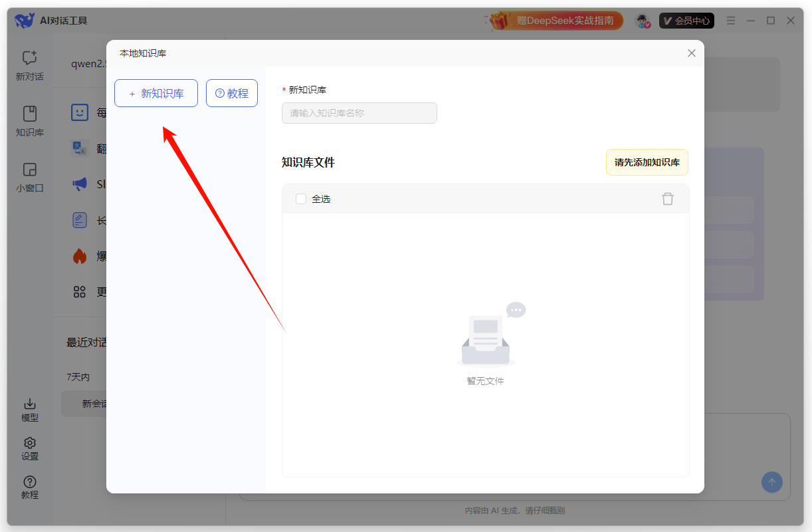This screenshot has width=812, height=532.
Task: Open 设置 gear icon in sidebar
Action: coord(29,443)
